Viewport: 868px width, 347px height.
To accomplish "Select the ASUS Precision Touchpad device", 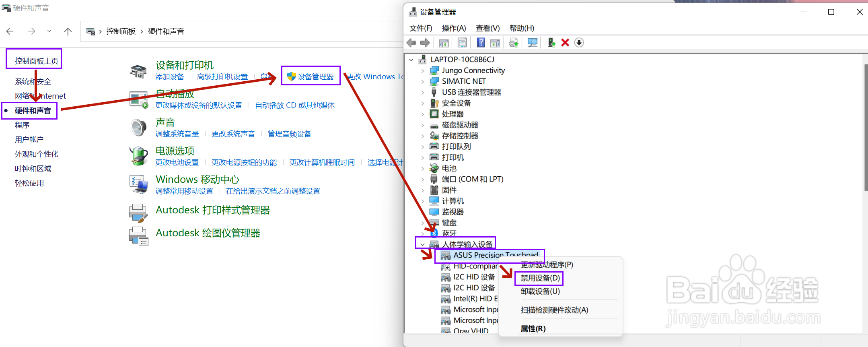I will click(x=496, y=255).
